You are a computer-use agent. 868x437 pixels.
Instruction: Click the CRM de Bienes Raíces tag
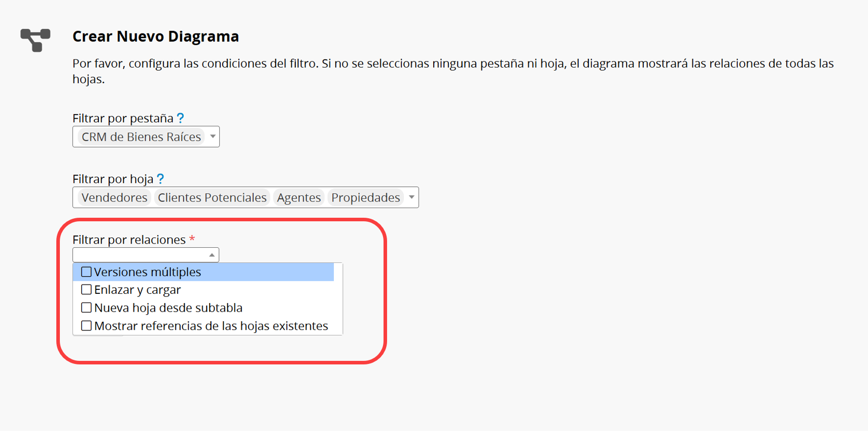141,137
